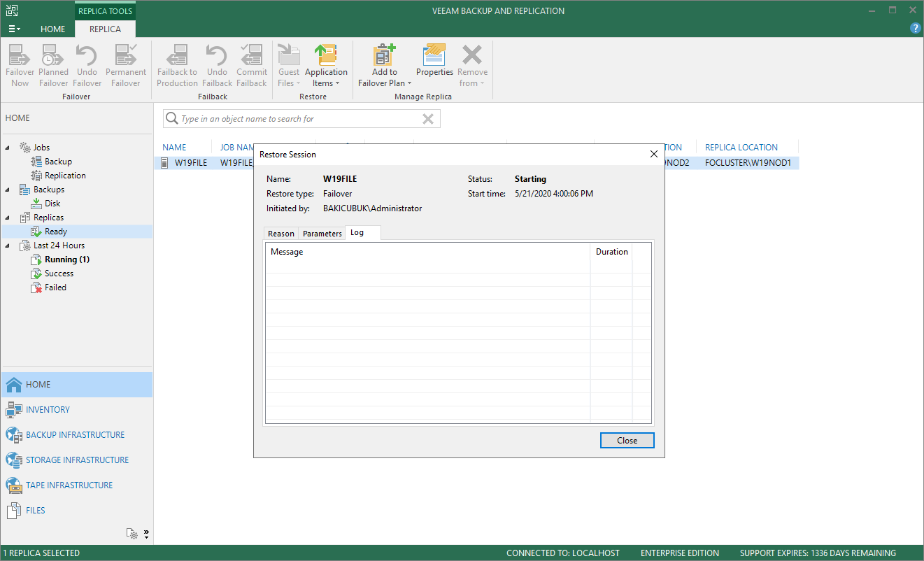Select Running (1) sessions node
The image size is (924, 561).
pos(67,260)
